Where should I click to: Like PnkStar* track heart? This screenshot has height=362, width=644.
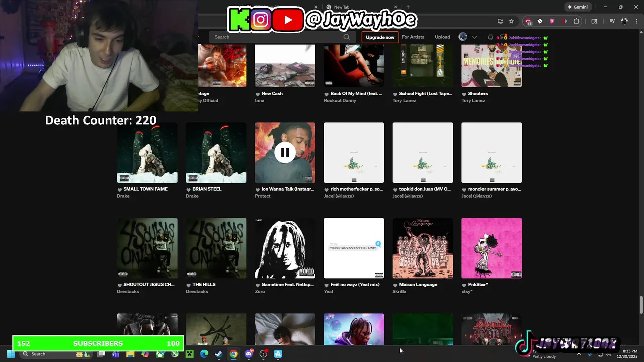click(x=464, y=285)
